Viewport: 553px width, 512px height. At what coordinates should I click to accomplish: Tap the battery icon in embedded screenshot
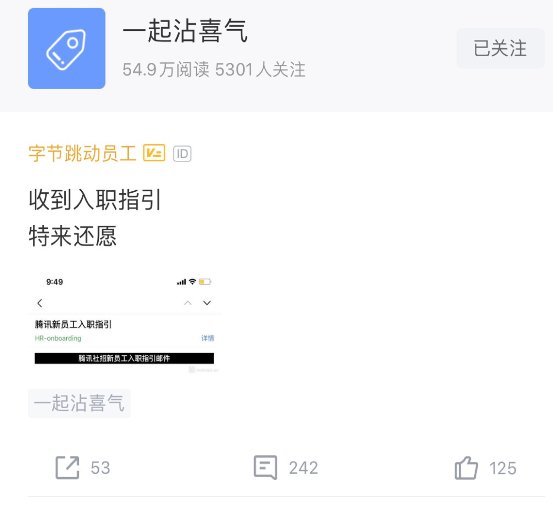click(x=205, y=282)
